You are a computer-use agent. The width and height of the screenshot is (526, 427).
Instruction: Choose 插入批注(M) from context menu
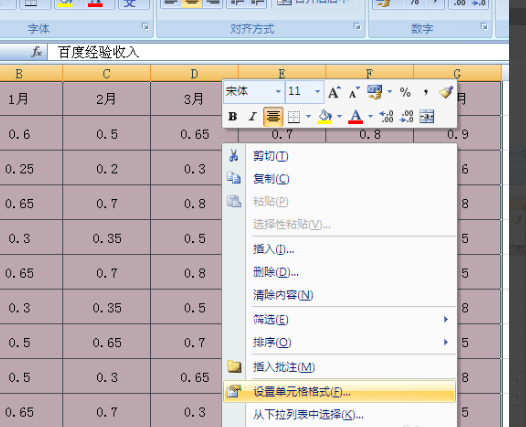click(x=339, y=367)
